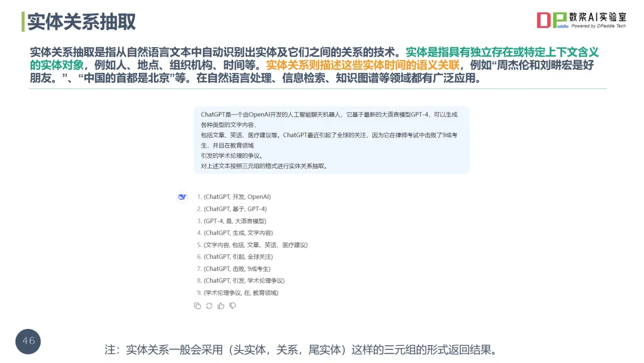This screenshot has width=644, height=363.
Task: Click the bottom note starting with 注：
Action: tap(301, 350)
